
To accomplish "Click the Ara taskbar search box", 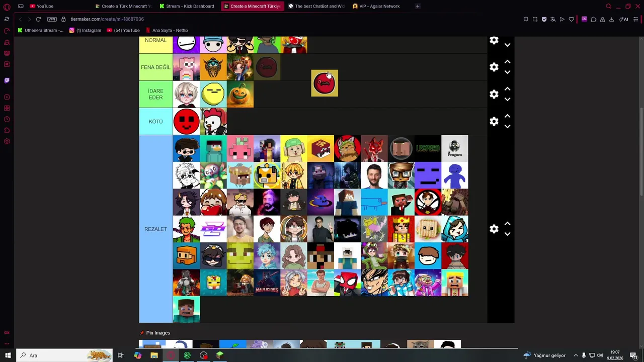I will [x=64, y=355].
